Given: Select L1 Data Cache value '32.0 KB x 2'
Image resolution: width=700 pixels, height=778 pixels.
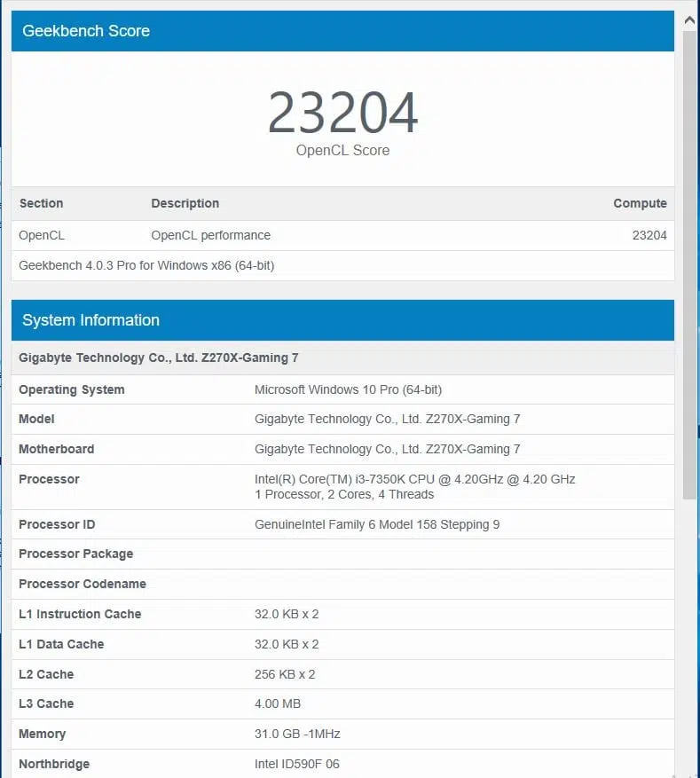Looking at the screenshot, I should click(x=287, y=645).
